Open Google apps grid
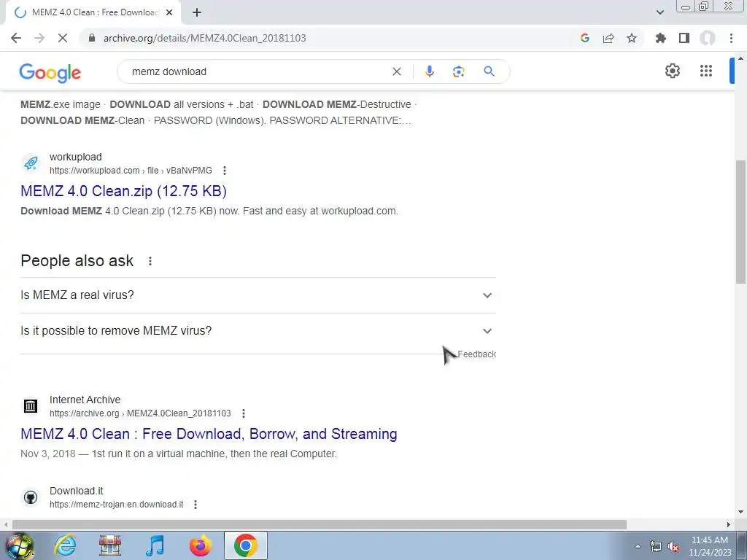 click(x=706, y=71)
